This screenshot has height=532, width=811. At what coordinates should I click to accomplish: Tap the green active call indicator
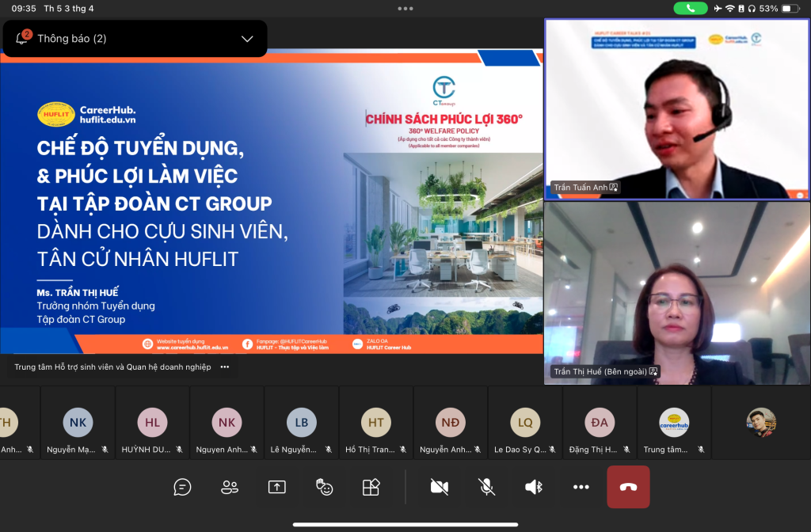tap(691, 8)
